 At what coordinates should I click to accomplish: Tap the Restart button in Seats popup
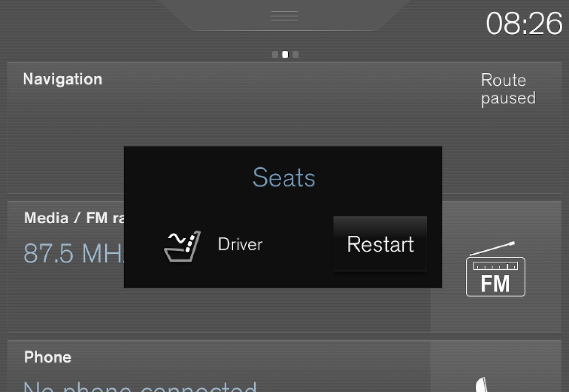380,244
